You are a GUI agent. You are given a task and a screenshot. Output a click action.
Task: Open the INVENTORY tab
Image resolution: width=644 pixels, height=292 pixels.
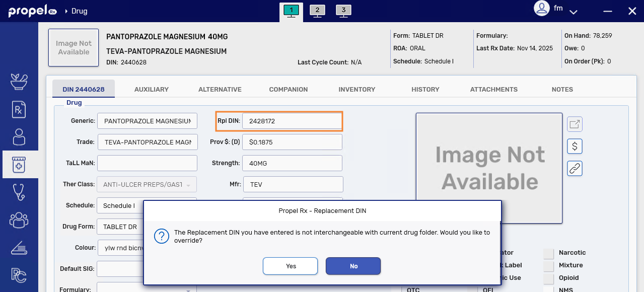(356, 89)
